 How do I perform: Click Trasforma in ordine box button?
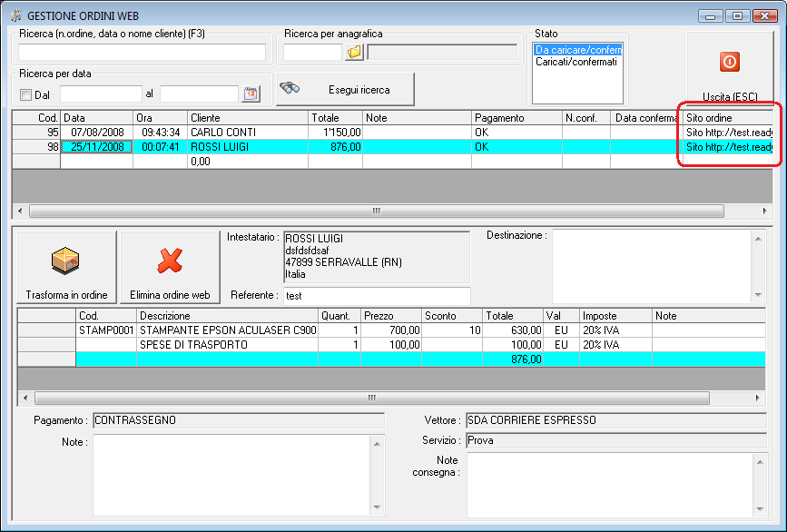click(67, 267)
